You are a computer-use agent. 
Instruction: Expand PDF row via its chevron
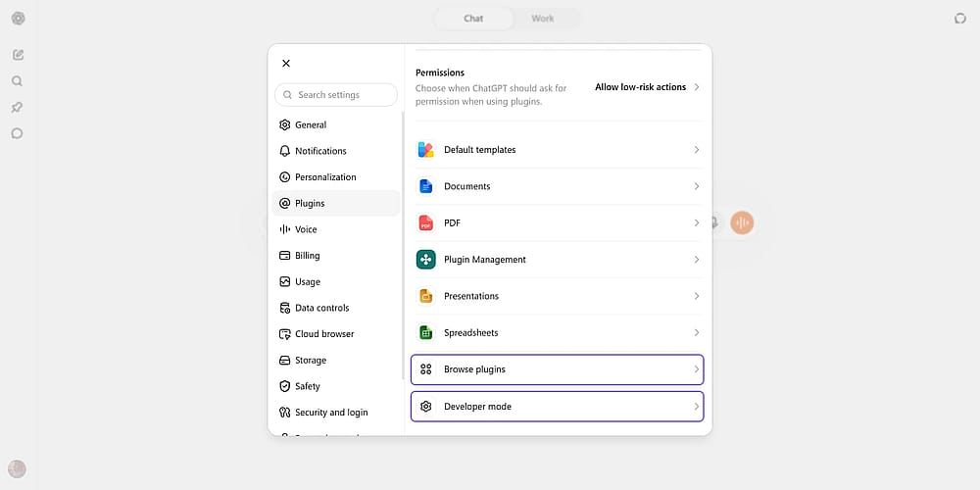[x=696, y=223]
